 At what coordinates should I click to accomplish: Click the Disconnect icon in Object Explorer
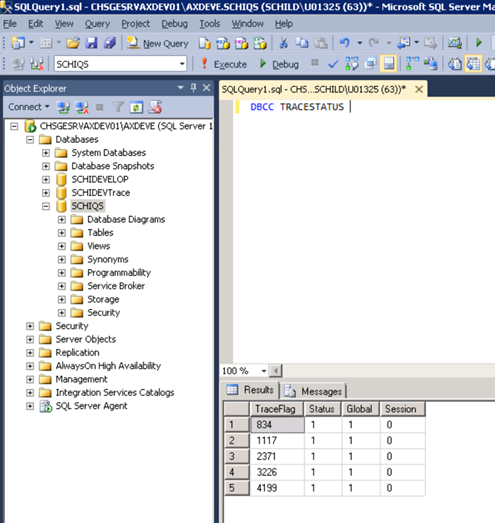coord(82,107)
